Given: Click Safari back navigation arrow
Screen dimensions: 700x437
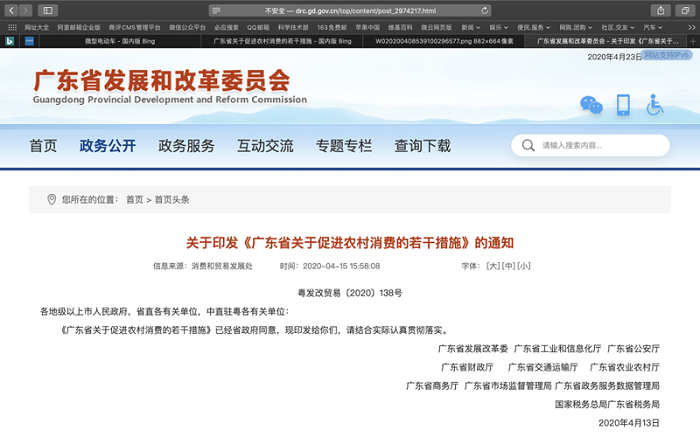Looking at the screenshot, I should coord(11,10).
